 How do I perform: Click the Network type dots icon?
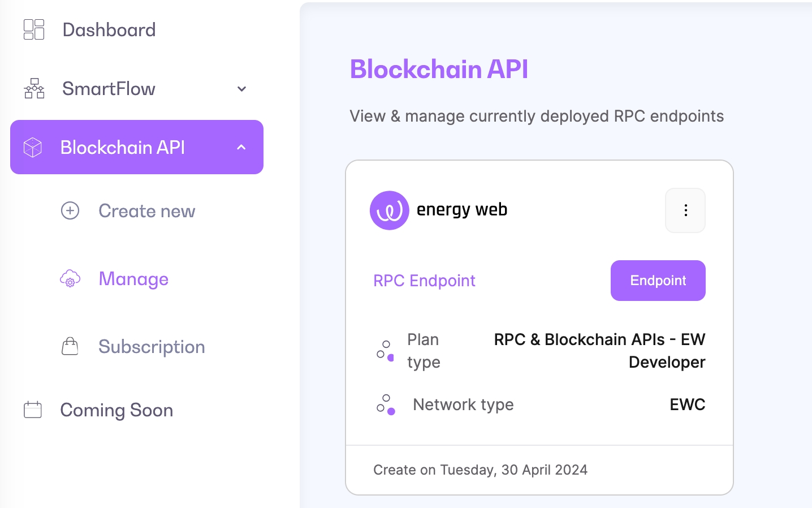pos(386,404)
